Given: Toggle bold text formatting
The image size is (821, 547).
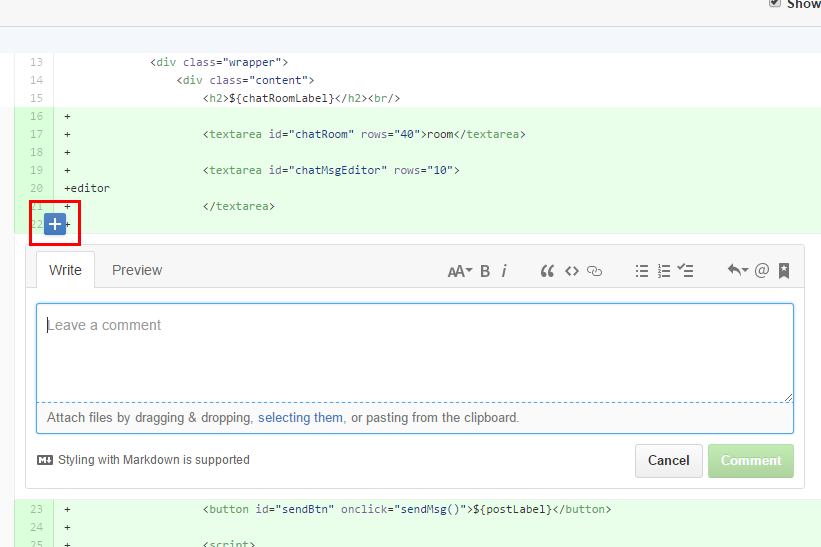Looking at the screenshot, I should (x=485, y=271).
